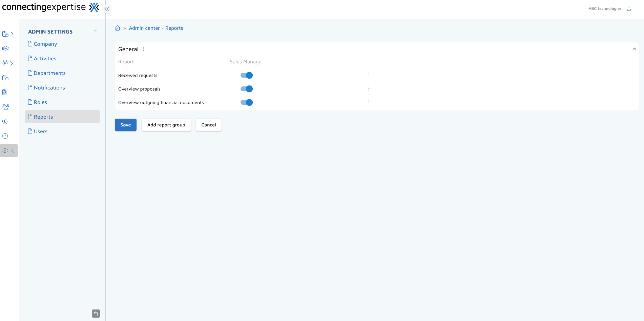644x321 pixels.
Task: Collapse the navigation sidebar with double chevron
Action: pos(107,9)
